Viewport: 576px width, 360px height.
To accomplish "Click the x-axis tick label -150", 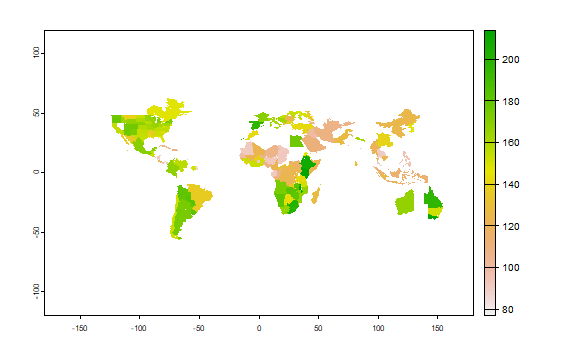I will coord(79,328).
